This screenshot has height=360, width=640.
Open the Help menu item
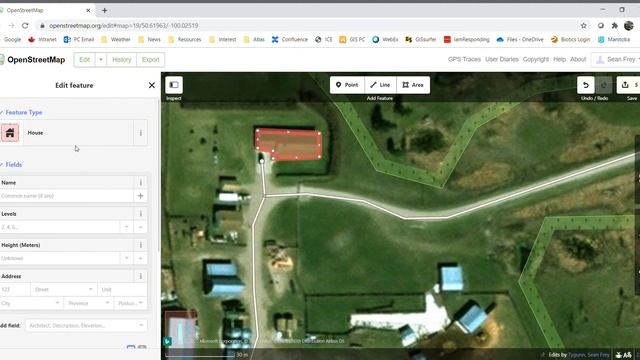pos(559,59)
